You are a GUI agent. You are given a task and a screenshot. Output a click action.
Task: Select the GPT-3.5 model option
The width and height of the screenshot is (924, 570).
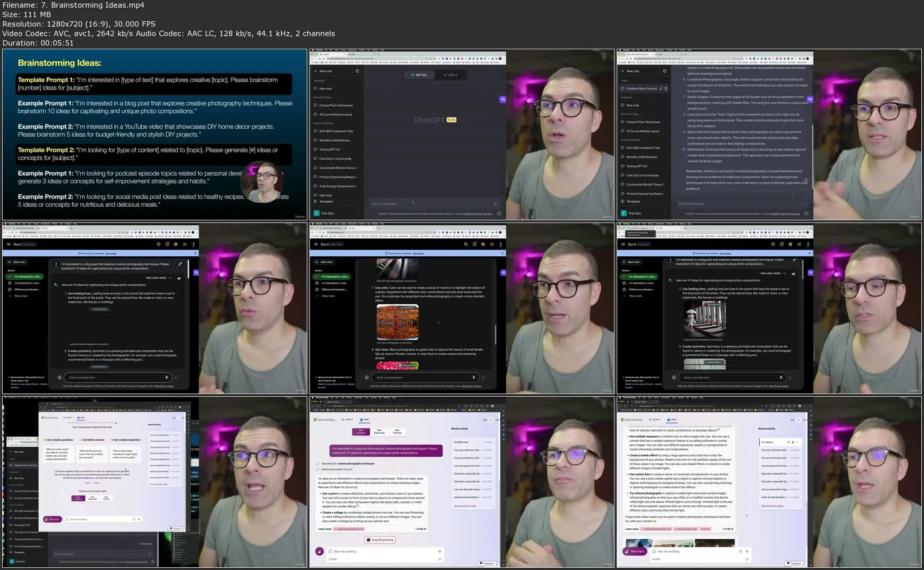click(419, 75)
